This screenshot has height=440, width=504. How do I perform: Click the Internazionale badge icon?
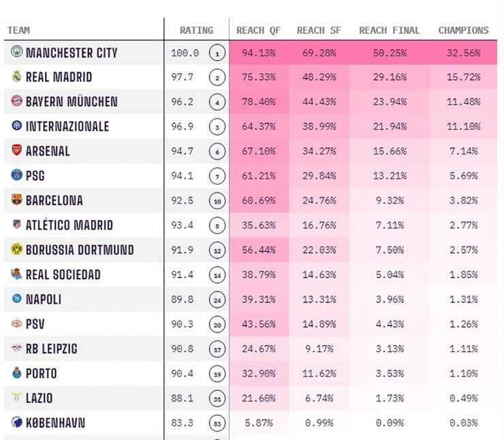pyautogui.click(x=17, y=125)
